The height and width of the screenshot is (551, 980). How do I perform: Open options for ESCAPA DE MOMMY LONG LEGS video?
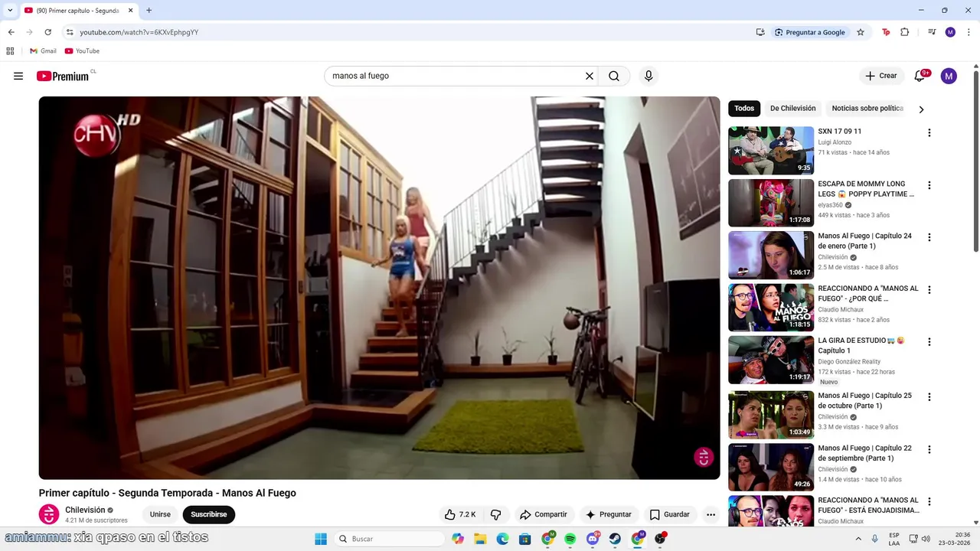click(x=929, y=185)
